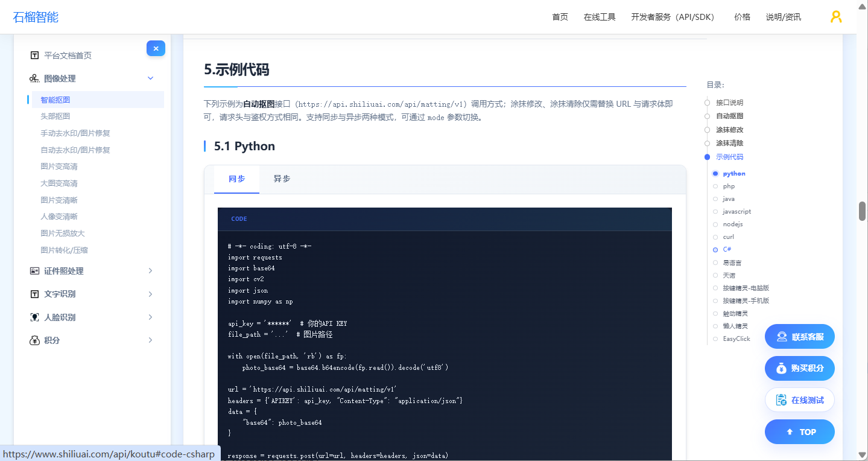Click the customer service headset icon

click(782, 337)
